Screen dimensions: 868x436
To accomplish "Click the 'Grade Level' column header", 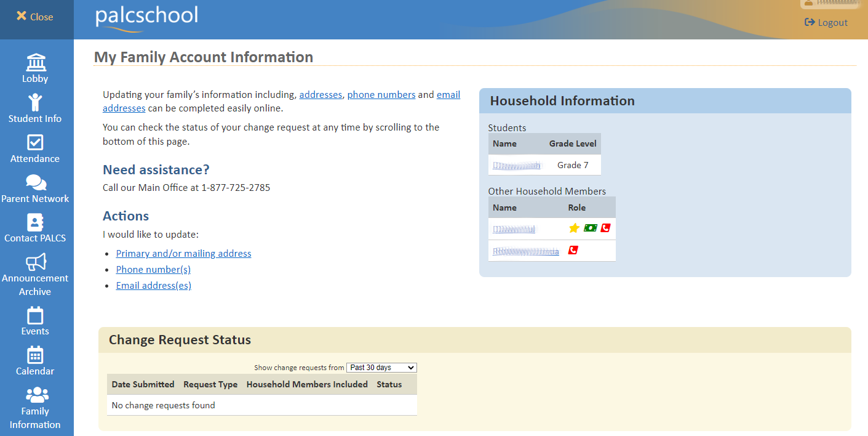I will 573,143.
